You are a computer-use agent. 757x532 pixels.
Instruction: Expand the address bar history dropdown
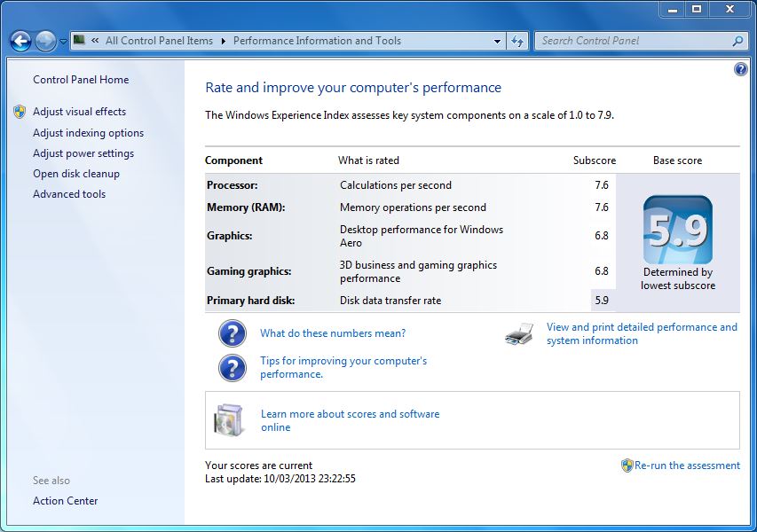(497, 41)
